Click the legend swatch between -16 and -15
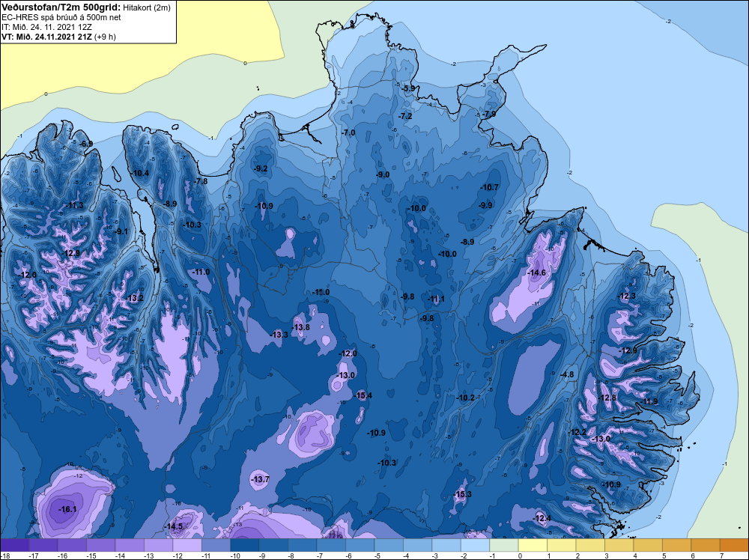 [72, 545]
